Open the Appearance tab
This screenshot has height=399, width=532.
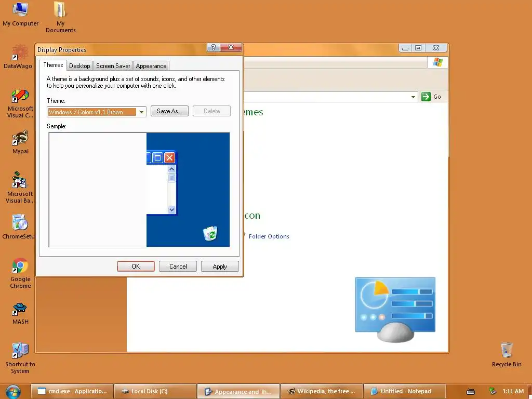[x=151, y=66]
